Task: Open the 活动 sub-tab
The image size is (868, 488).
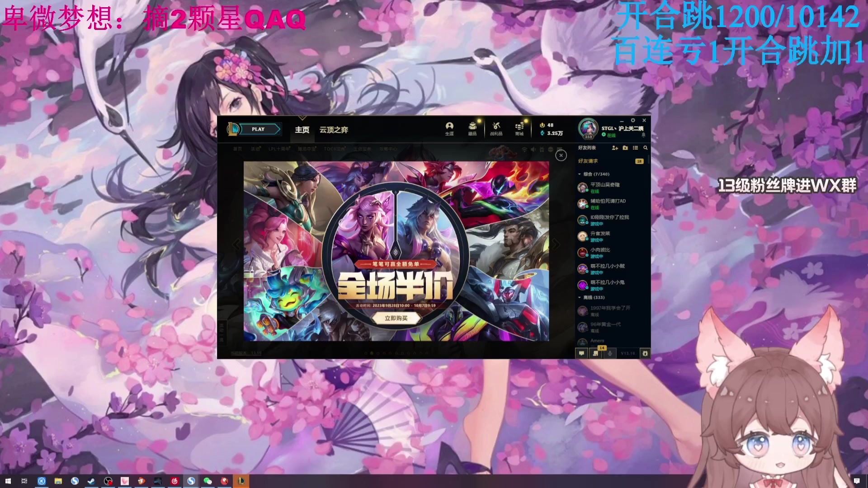Action: pyautogui.click(x=255, y=149)
